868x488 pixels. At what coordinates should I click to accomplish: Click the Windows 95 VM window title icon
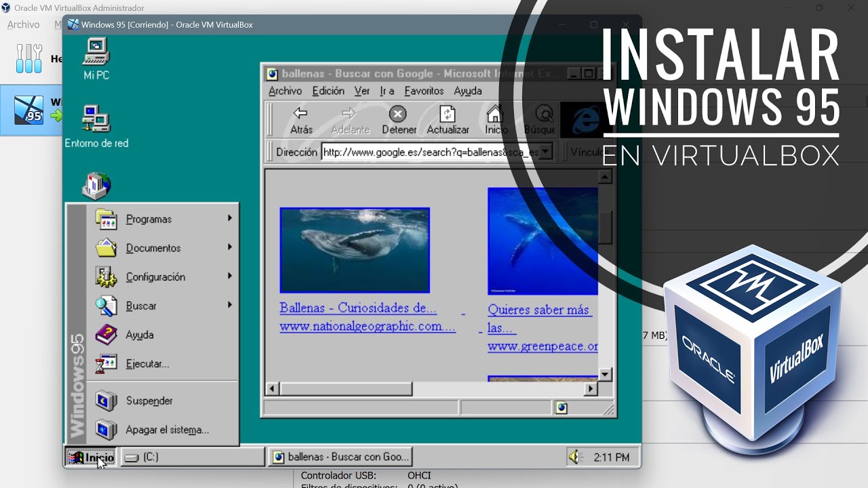(72, 24)
